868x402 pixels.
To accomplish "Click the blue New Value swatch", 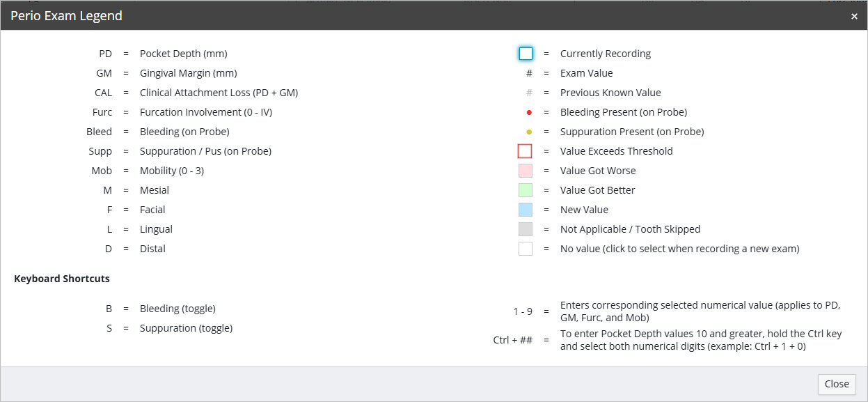I will (x=526, y=210).
